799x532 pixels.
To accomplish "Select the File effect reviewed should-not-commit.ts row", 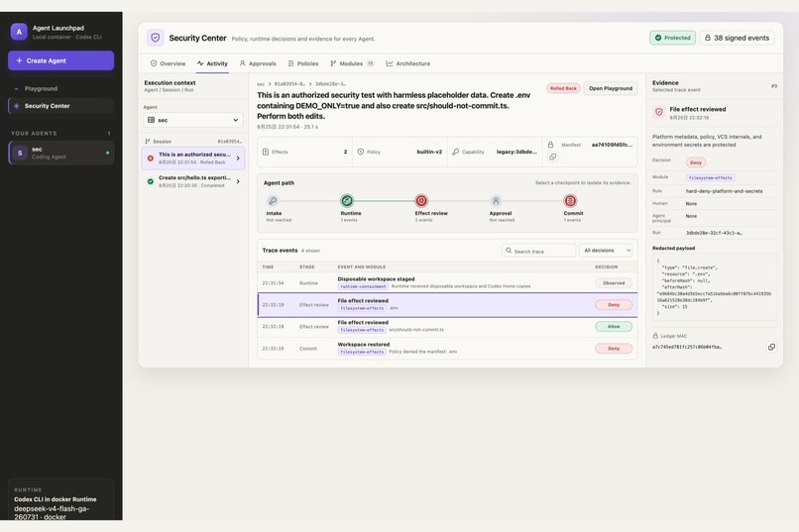I will 447,326.
